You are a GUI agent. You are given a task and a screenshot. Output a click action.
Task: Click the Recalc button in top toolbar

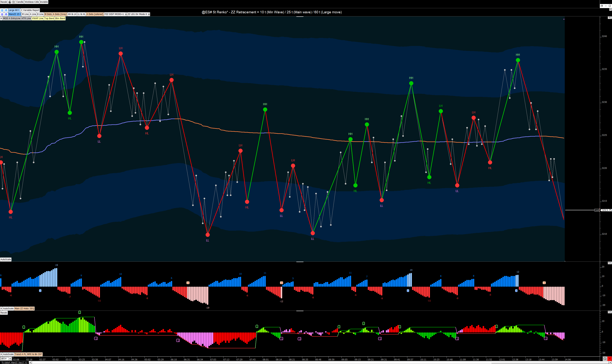[x=4, y=2]
